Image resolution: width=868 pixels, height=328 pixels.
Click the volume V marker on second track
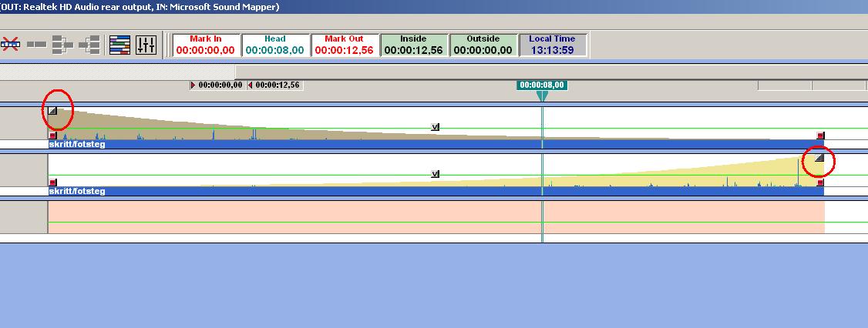435,174
